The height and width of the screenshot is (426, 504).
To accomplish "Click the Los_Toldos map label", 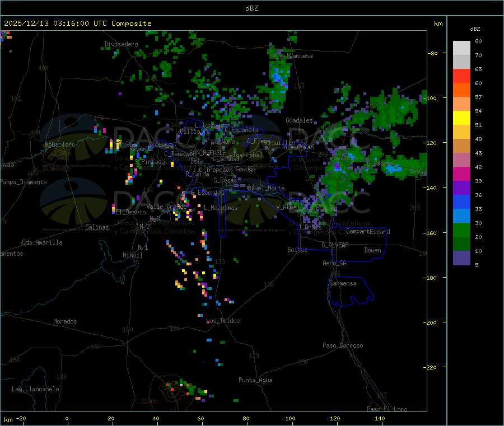I will pyautogui.click(x=223, y=321).
